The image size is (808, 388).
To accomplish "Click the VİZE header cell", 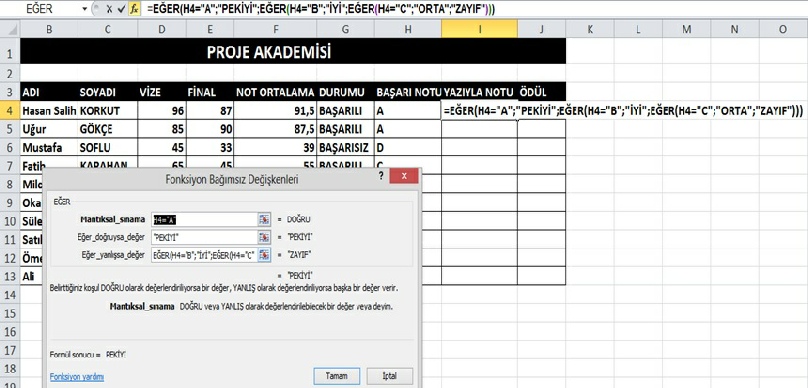I will 162,92.
